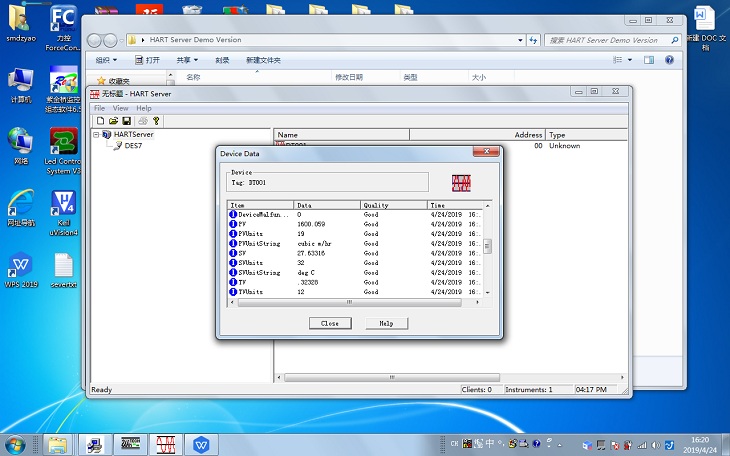Open the File menu
This screenshot has width=730, height=456.
[x=99, y=108]
